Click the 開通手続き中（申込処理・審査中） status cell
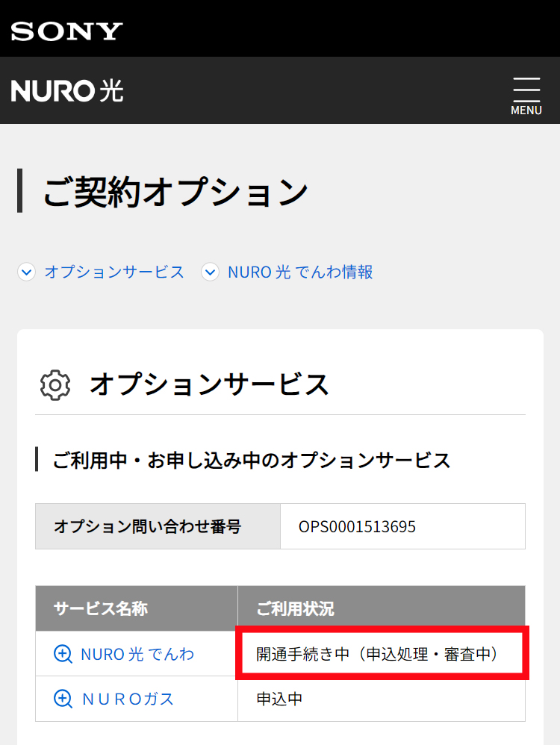 tap(382, 653)
